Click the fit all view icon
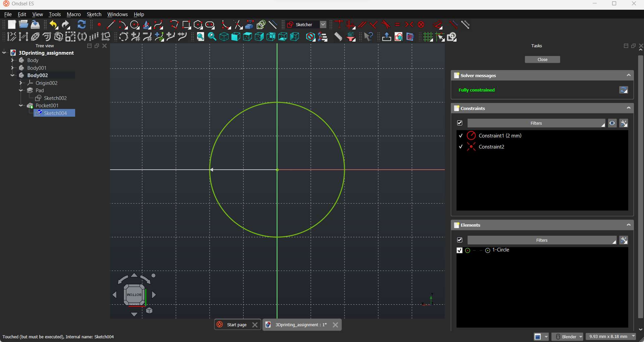644x342 pixels. tap(201, 37)
